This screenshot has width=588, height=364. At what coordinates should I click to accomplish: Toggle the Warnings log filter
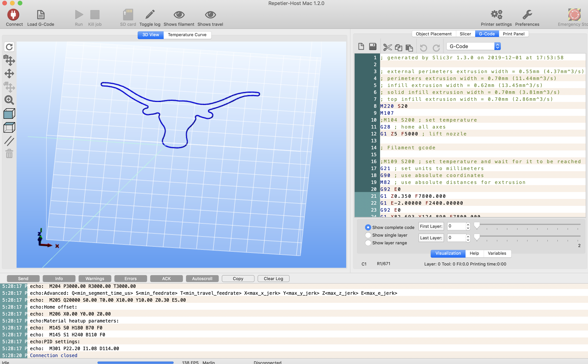pyautogui.click(x=95, y=279)
